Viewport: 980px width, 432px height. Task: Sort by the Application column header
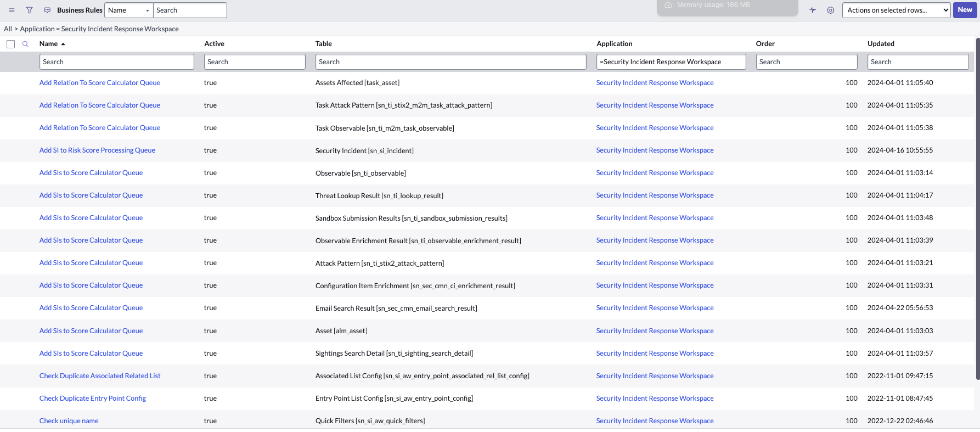tap(614, 44)
